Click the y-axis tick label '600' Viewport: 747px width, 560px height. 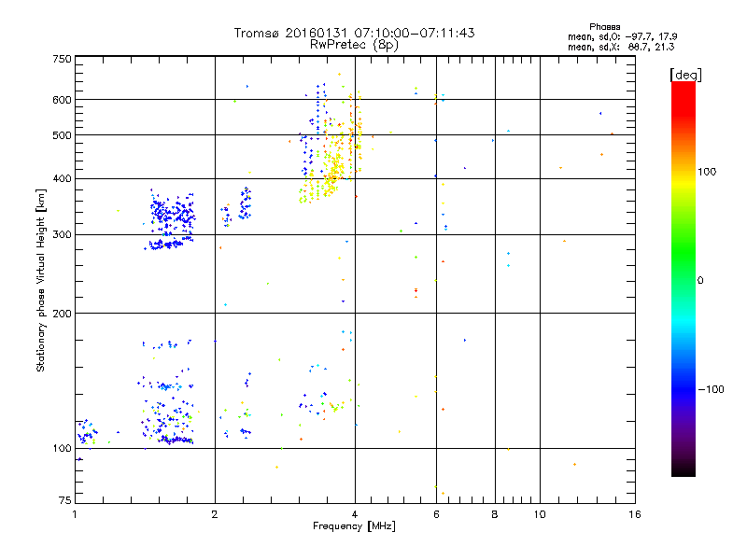tap(62, 100)
